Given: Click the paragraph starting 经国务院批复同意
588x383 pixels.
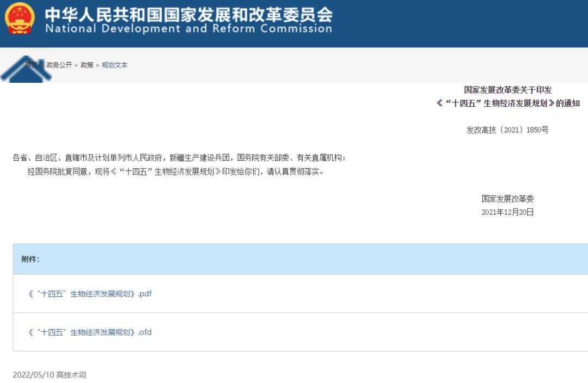Looking at the screenshot, I should coord(176,172).
